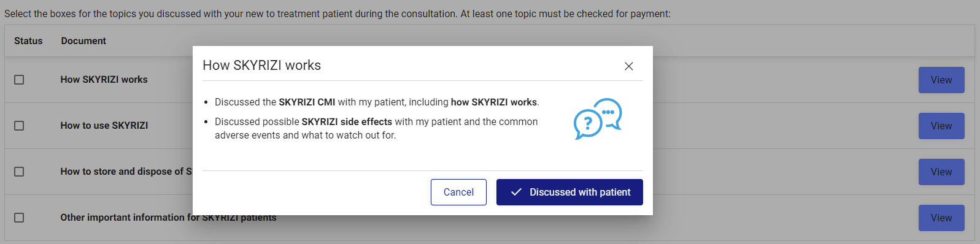Cancel the dialog

pos(458,192)
